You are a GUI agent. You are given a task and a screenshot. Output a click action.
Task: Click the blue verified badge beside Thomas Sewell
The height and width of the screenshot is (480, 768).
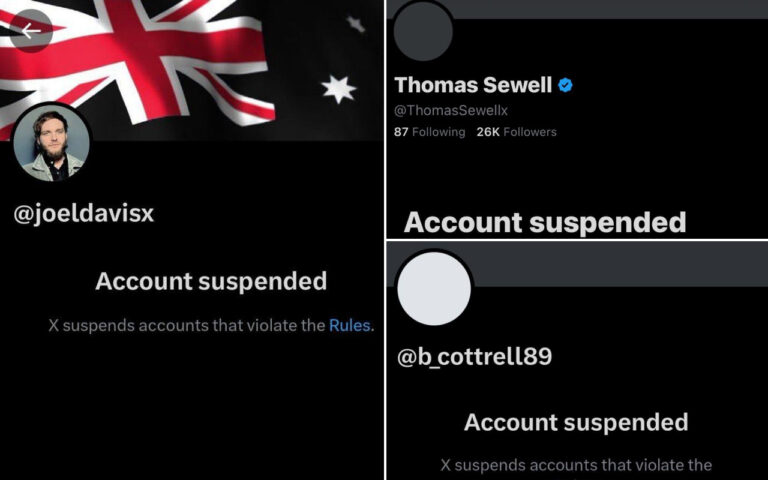[x=565, y=85]
